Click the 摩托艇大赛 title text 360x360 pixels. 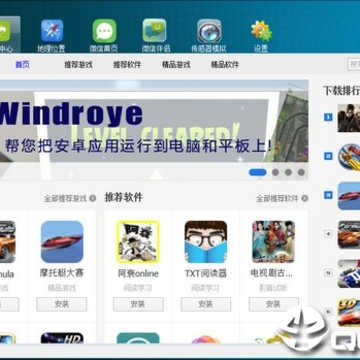point(62,274)
